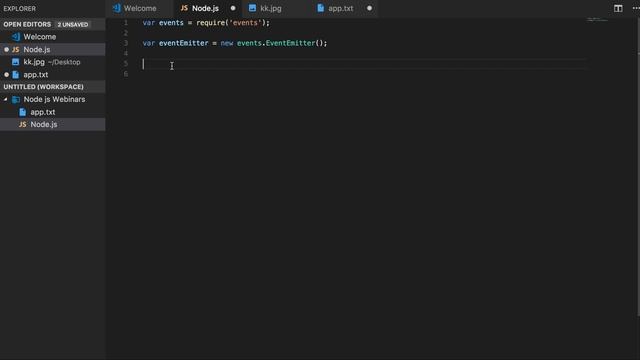Image resolution: width=640 pixels, height=360 pixels.
Task: Click the image icon beside kk.jpg in Open Editors
Action: click(x=16, y=62)
